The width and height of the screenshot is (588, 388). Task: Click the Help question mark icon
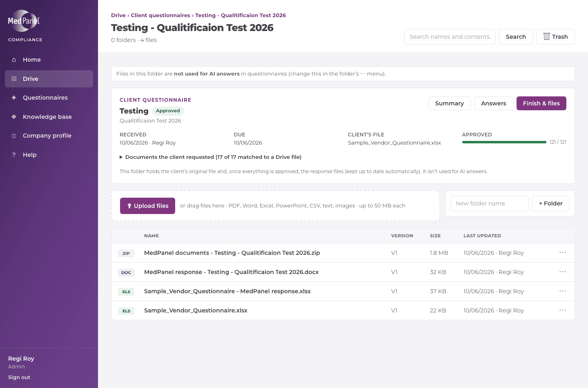(14, 155)
